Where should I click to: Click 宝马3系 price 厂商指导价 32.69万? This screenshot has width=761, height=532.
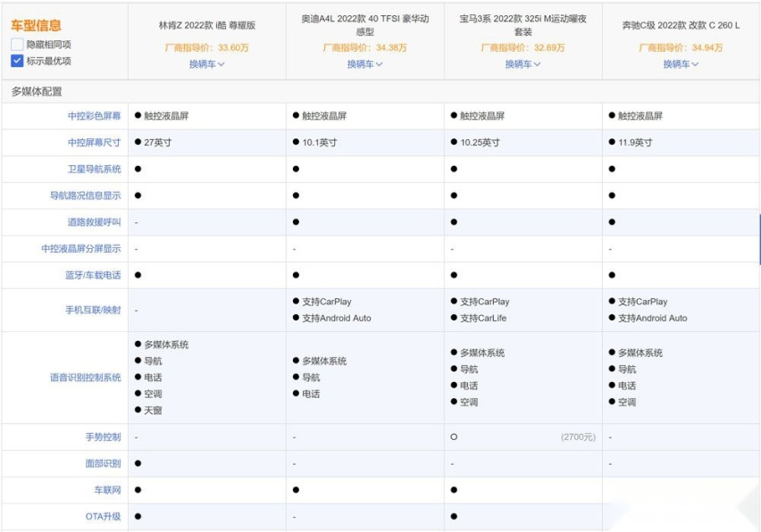(523, 47)
